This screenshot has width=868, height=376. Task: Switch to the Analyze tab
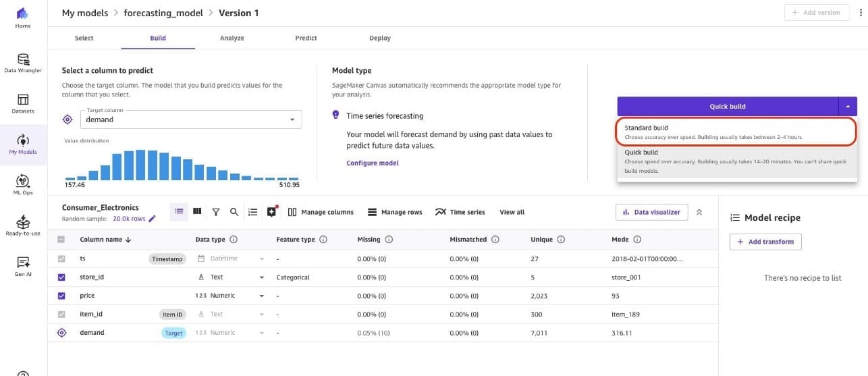(232, 38)
